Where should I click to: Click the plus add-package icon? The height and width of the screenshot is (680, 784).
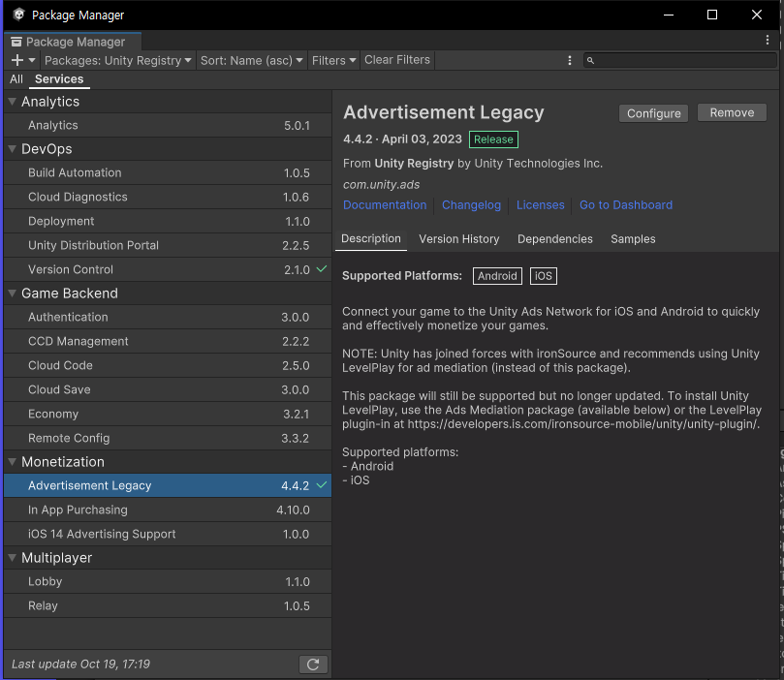pyautogui.click(x=17, y=60)
